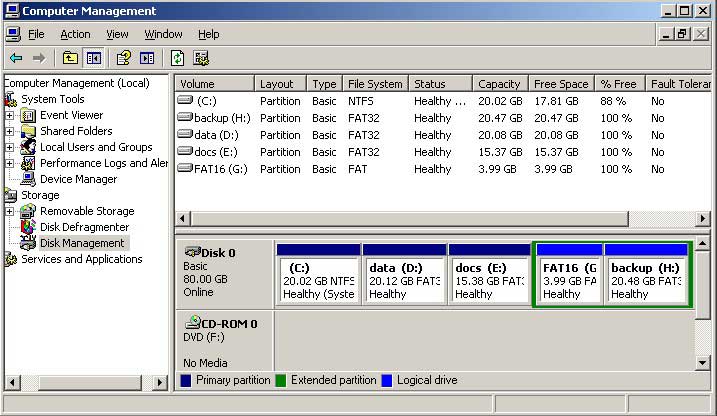Click the Up one level folder icon

(70, 58)
